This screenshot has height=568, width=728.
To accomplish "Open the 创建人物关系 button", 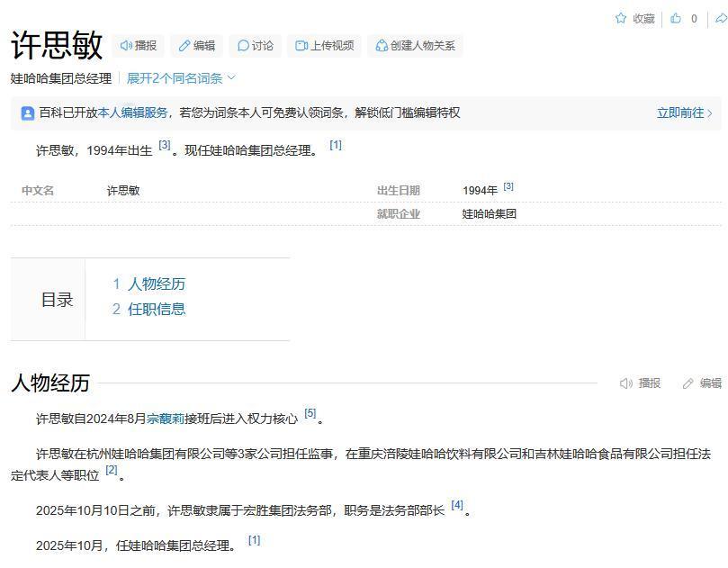I will click(x=416, y=46).
